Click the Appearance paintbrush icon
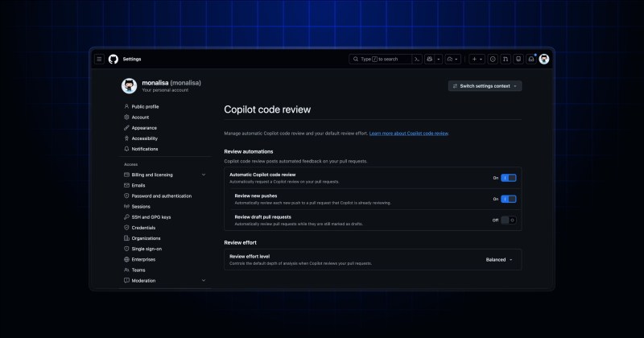This screenshot has height=338, width=644. pos(126,128)
